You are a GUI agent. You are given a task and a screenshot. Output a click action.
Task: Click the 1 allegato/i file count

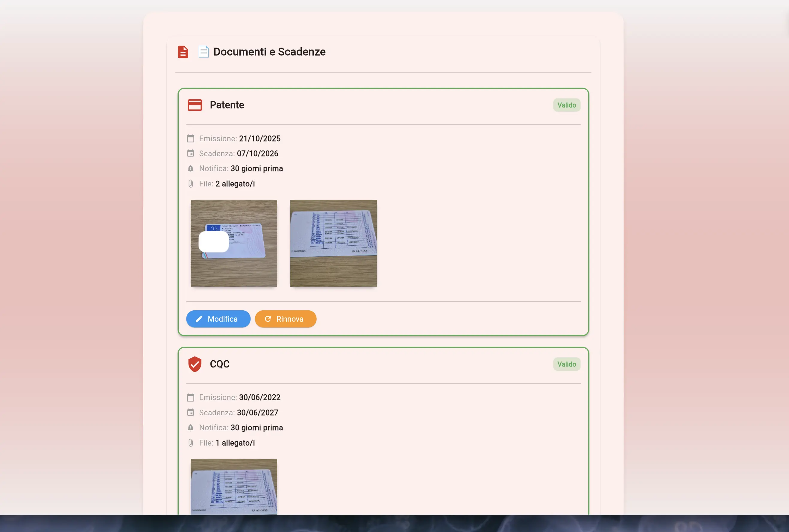click(x=235, y=443)
